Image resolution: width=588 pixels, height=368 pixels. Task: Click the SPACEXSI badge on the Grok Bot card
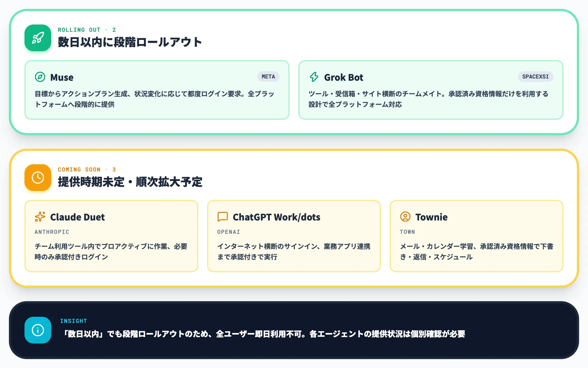(535, 77)
